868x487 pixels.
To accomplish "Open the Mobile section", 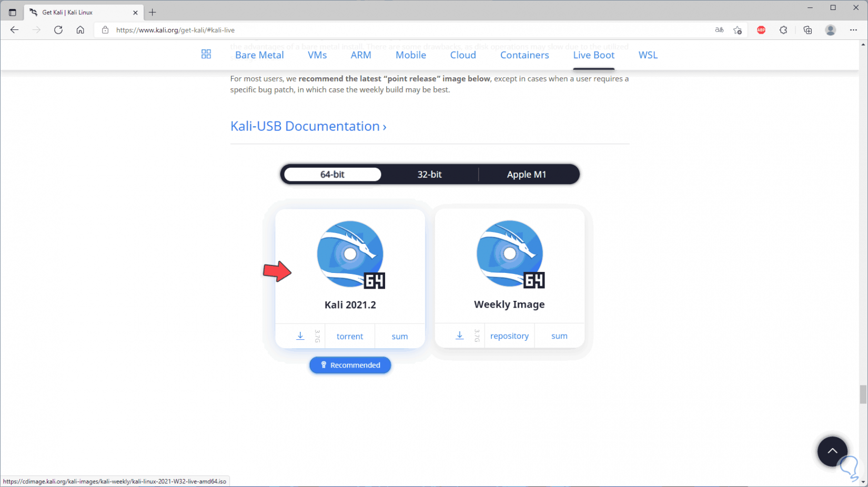I will click(411, 55).
